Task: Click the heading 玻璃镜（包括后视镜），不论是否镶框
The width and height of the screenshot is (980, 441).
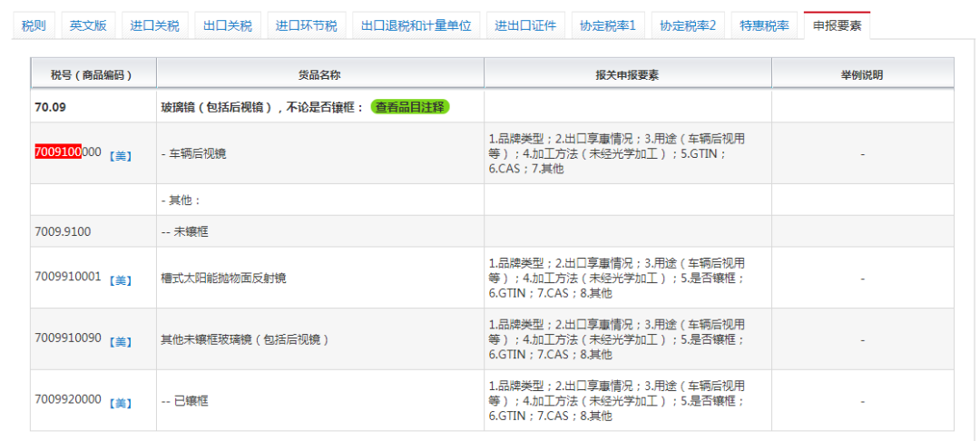Action: coord(262,107)
